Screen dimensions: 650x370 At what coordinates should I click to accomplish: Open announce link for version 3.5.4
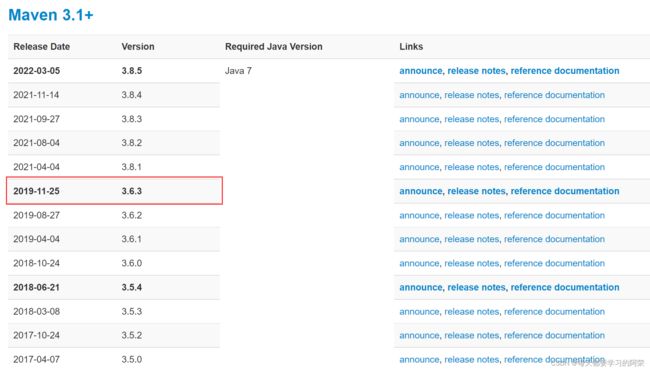point(421,287)
